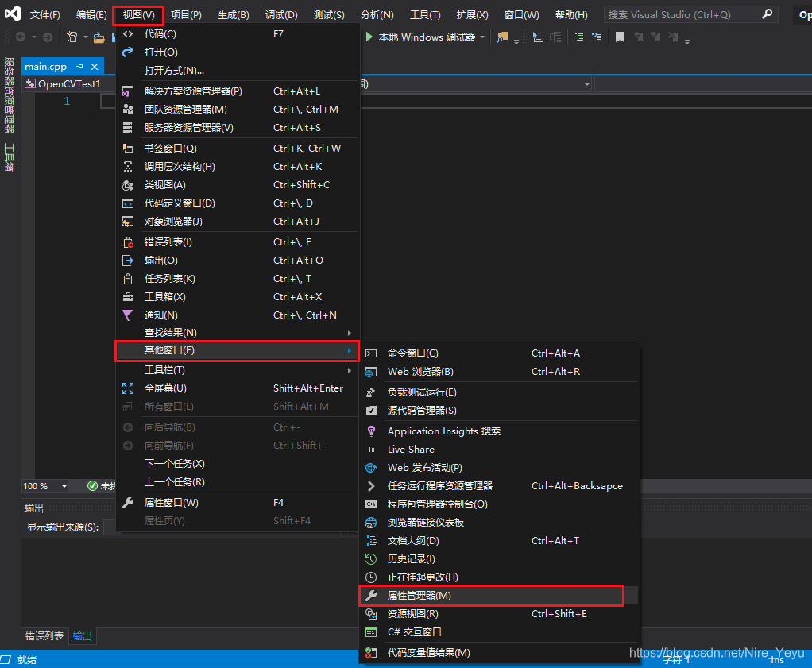Open the OpenCVTest1 project scope dropdown
812x668 pixels.
coord(68,84)
